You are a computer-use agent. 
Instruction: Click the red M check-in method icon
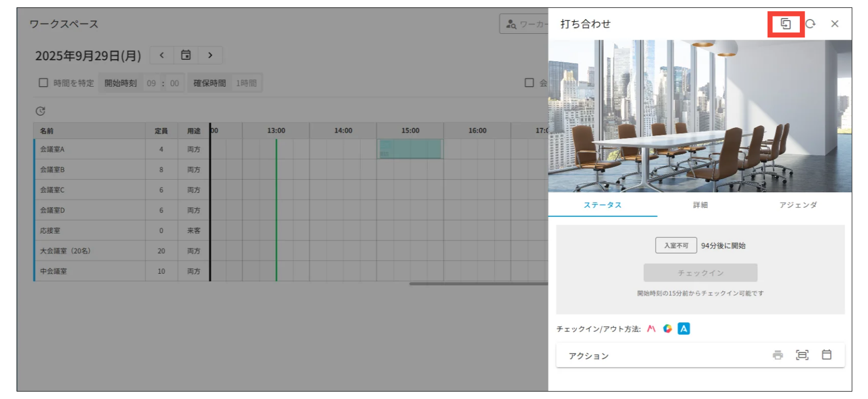point(651,329)
